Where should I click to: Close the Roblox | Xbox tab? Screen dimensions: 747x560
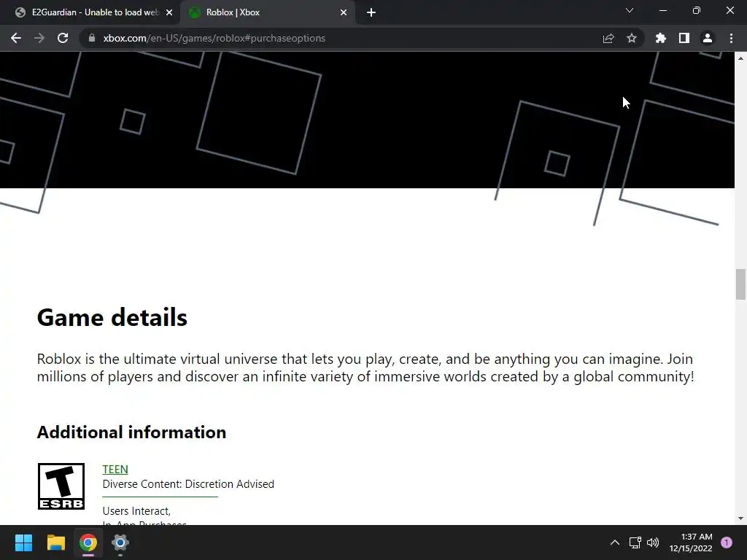[344, 12]
